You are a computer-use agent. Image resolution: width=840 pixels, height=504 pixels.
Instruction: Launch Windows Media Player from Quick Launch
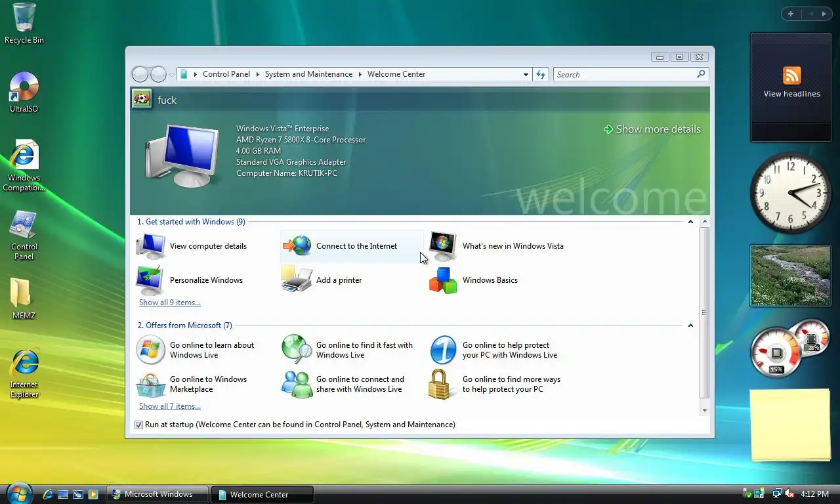(x=93, y=494)
